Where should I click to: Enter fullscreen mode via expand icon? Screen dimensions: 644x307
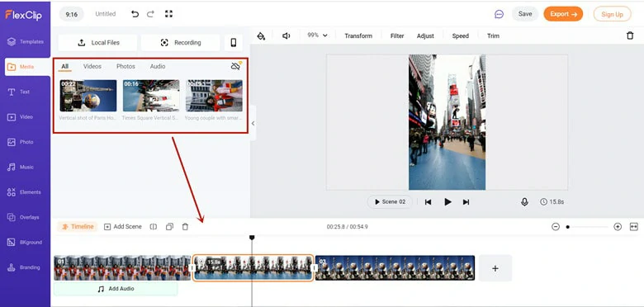pyautogui.click(x=168, y=14)
